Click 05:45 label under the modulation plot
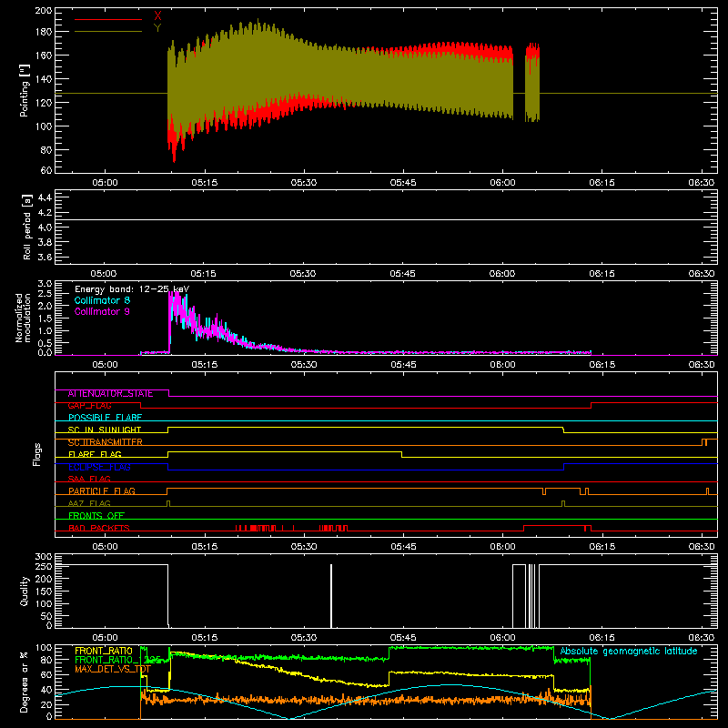 click(x=403, y=365)
